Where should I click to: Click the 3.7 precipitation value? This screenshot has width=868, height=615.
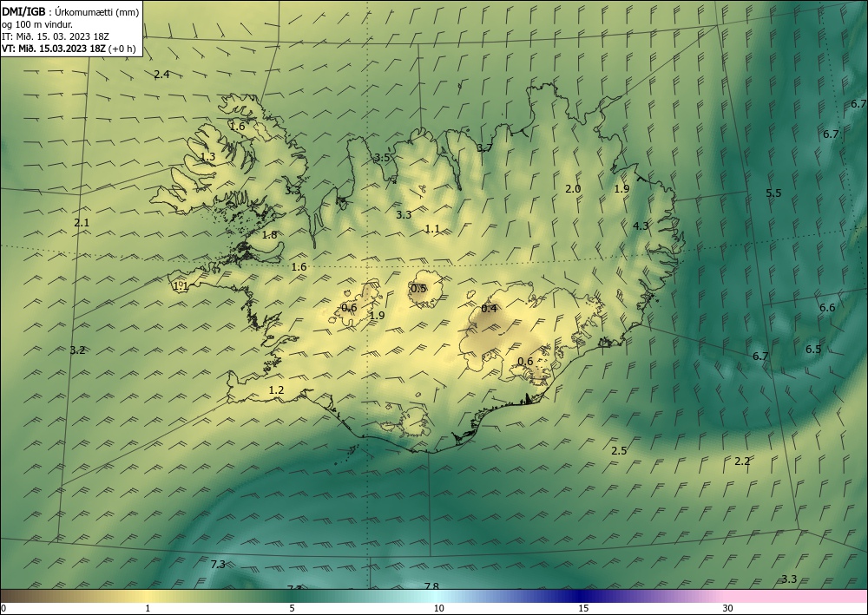pos(484,147)
